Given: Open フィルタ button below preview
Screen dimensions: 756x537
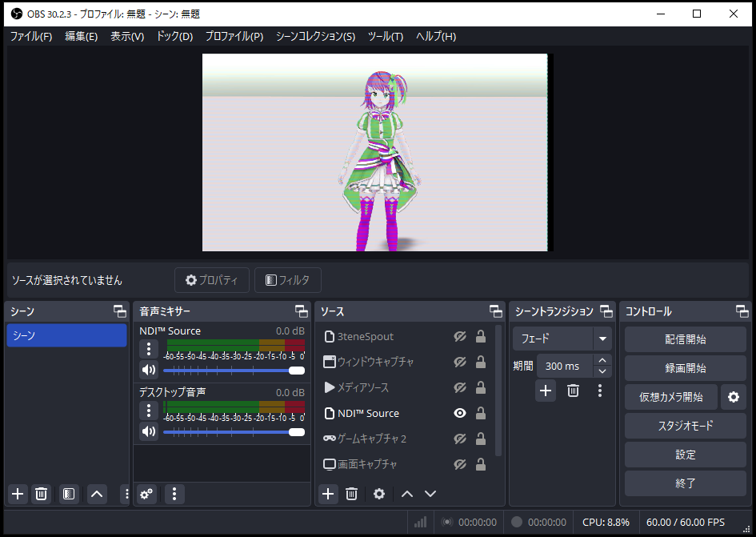Looking at the screenshot, I should pyautogui.click(x=288, y=280).
